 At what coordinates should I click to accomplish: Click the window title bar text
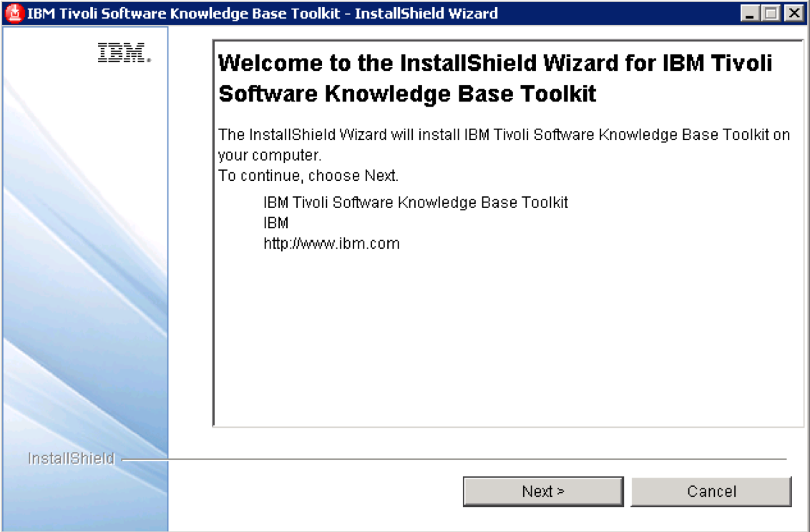[x=262, y=14]
